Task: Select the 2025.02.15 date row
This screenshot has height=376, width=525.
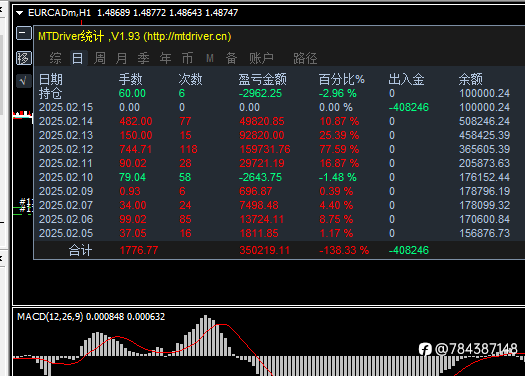Action: point(66,107)
